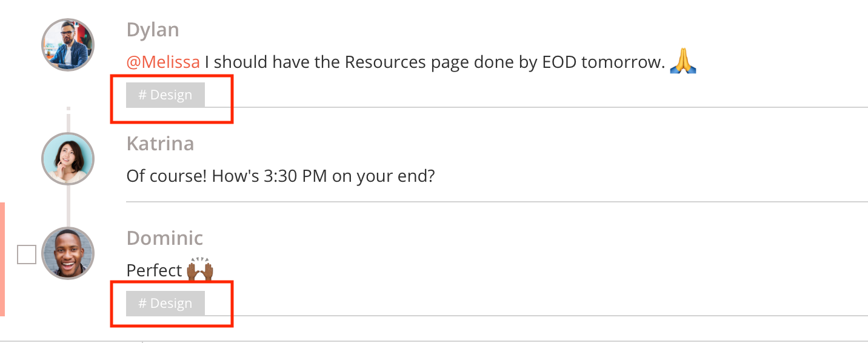Open the @Melissa mention link
868x343 pixels.
tap(163, 62)
